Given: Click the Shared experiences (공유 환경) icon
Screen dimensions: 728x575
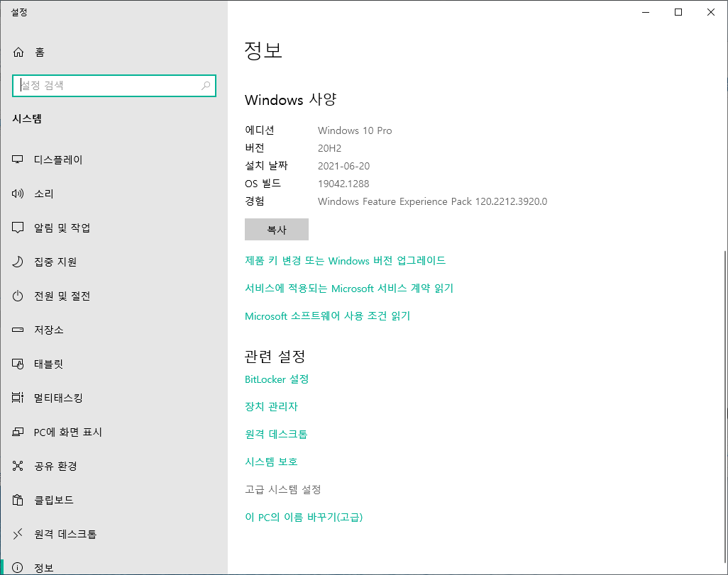Looking at the screenshot, I should tap(18, 466).
